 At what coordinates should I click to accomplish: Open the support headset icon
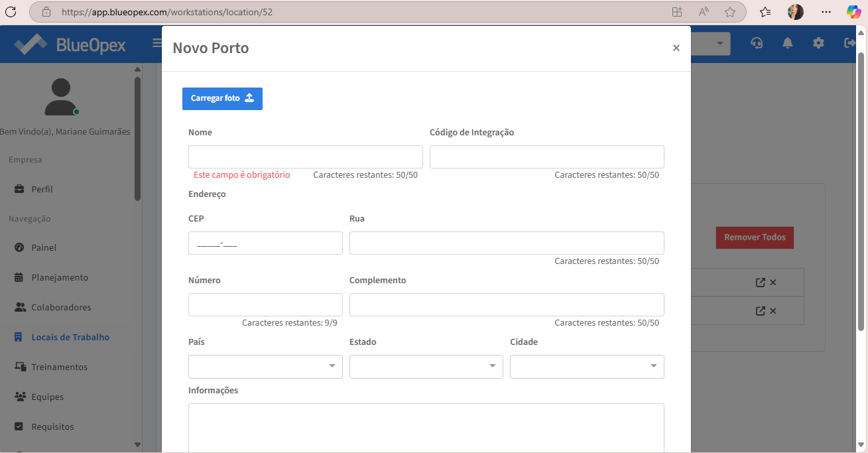[757, 43]
